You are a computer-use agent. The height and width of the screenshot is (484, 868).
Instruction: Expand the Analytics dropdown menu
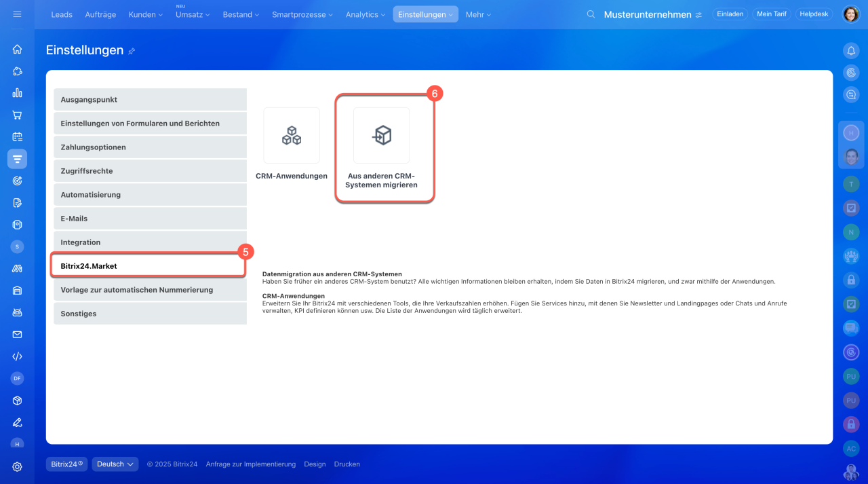coord(366,14)
